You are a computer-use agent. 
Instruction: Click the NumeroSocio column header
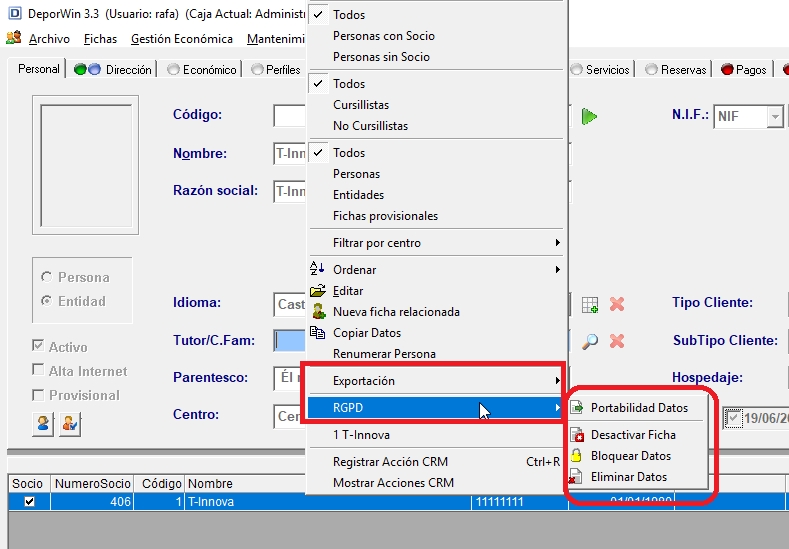(93, 484)
